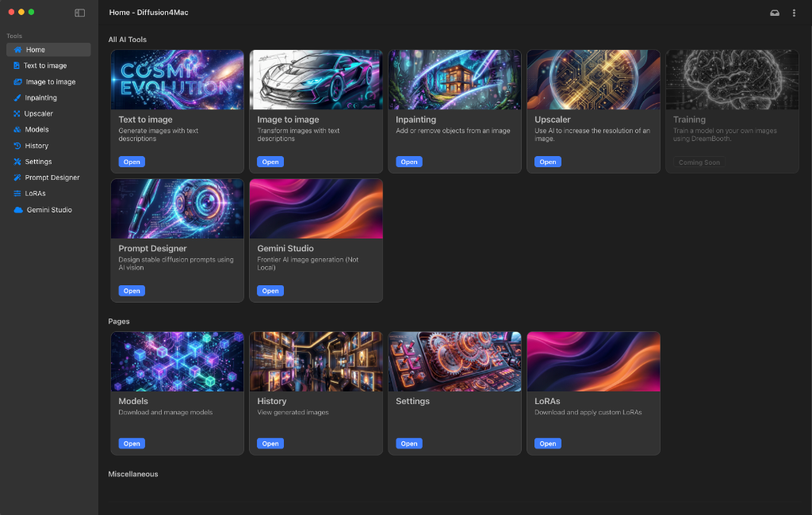Image resolution: width=812 pixels, height=515 pixels.
Task: Select Settings label in the sidebar
Action: click(38, 162)
